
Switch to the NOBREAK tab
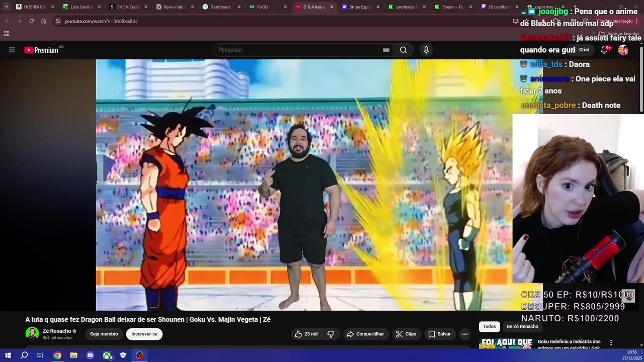coord(35,7)
